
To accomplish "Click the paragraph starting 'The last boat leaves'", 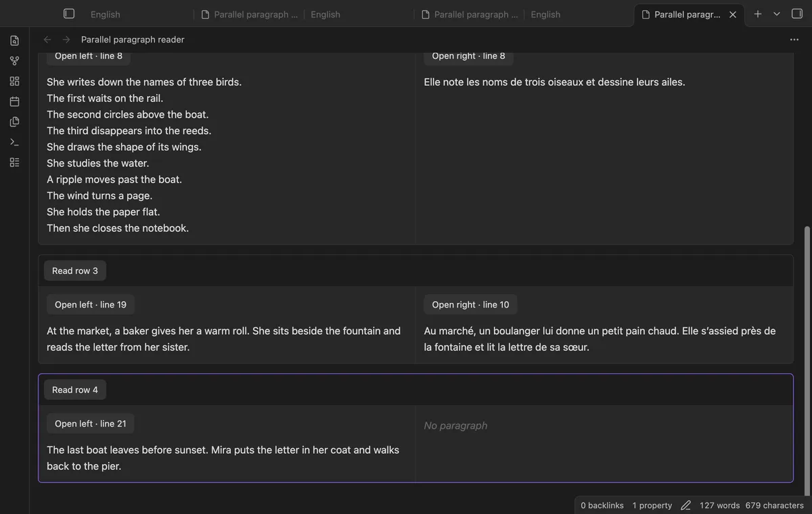I will tap(223, 458).
